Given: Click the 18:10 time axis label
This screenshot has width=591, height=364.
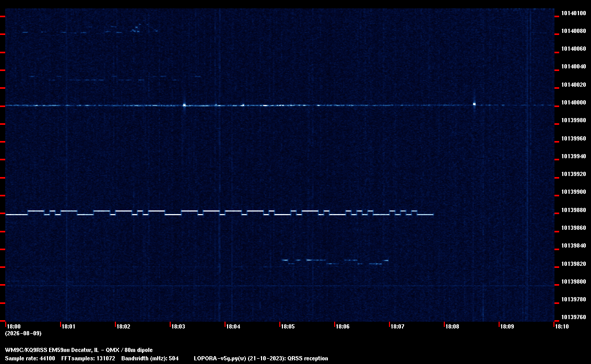Looking at the screenshot, I should (x=562, y=326).
